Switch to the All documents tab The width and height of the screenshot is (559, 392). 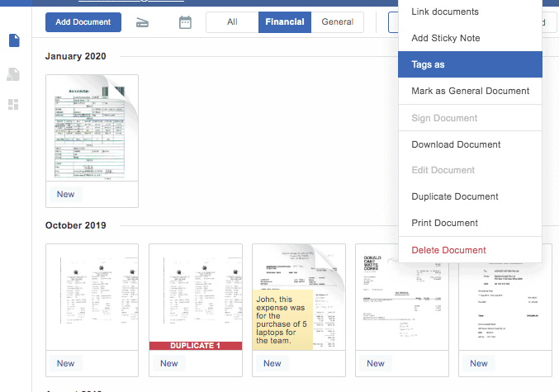point(232,22)
